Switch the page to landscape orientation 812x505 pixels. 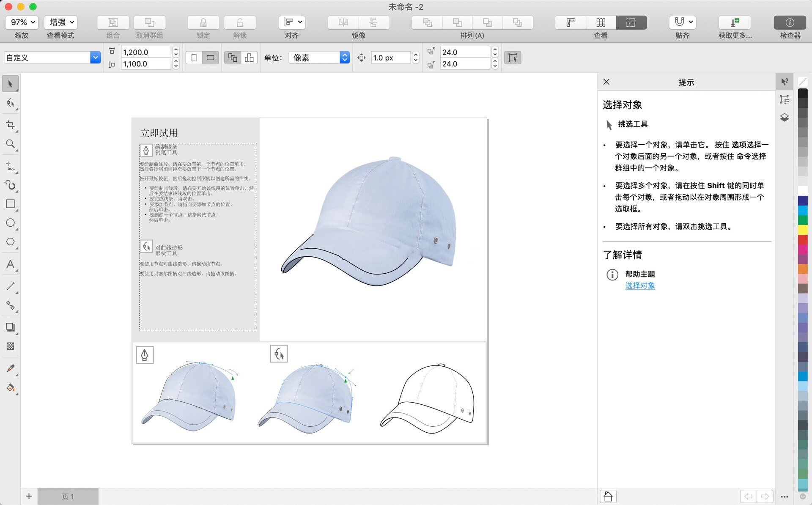point(210,57)
